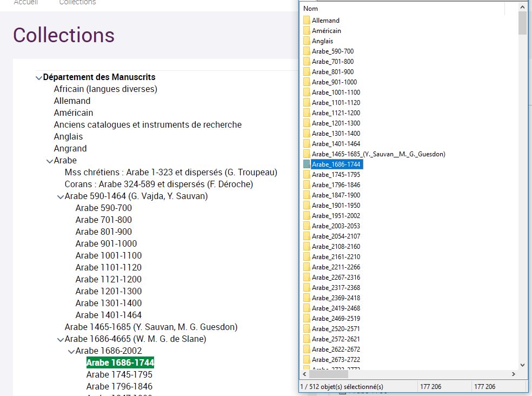
Task: Select the Arabe_1101-1120 folder icon
Action: [307, 103]
